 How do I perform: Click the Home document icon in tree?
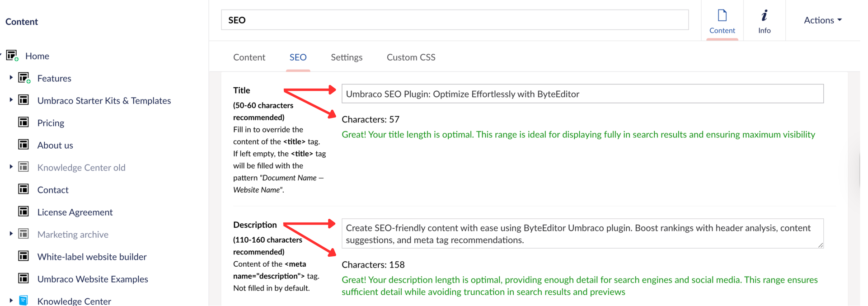point(12,56)
